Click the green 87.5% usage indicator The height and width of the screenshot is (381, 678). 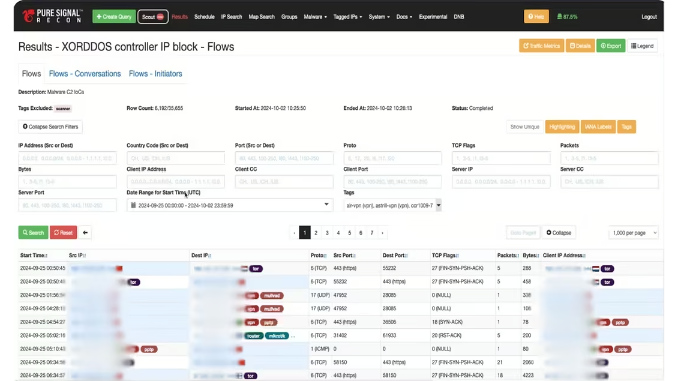[x=567, y=17]
